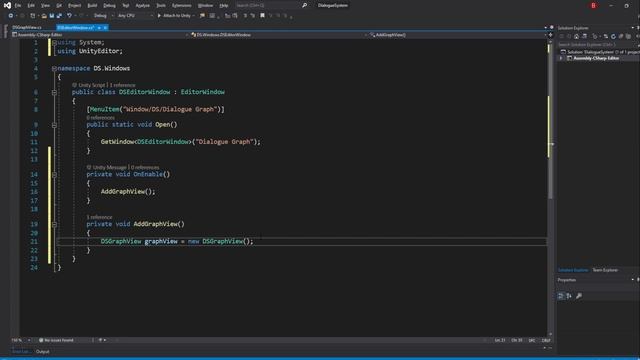
Task: Click the Property Pages wrench icon
Action: pos(579,296)
